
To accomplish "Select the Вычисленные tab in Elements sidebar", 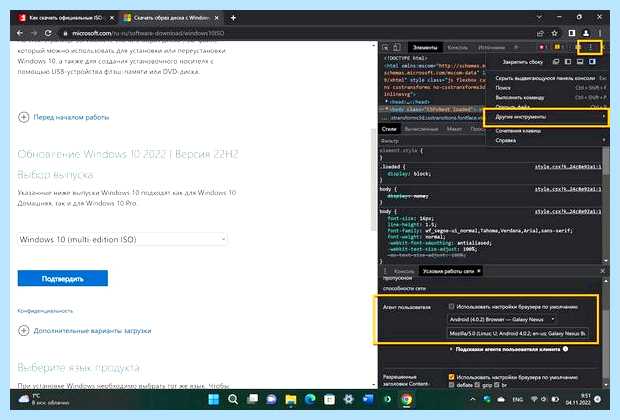I will click(421, 129).
